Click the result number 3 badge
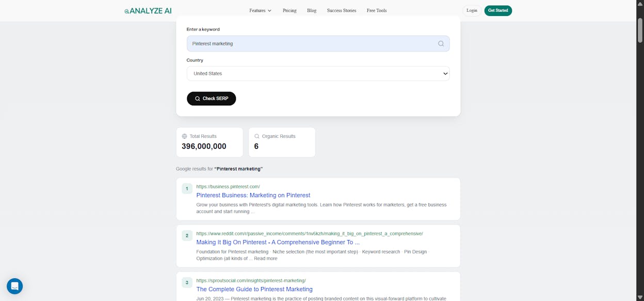 [x=187, y=282]
